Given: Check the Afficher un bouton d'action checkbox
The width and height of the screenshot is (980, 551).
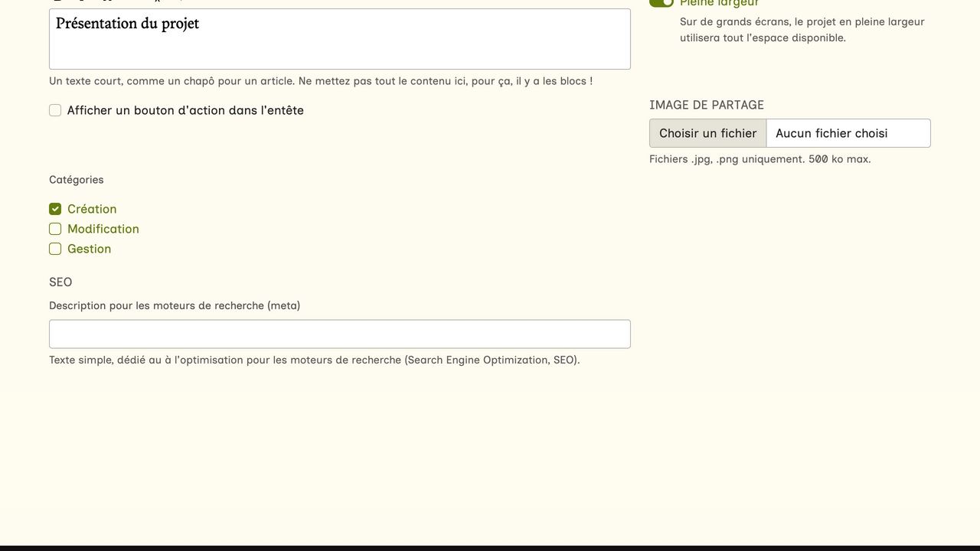Looking at the screenshot, I should tap(55, 110).
